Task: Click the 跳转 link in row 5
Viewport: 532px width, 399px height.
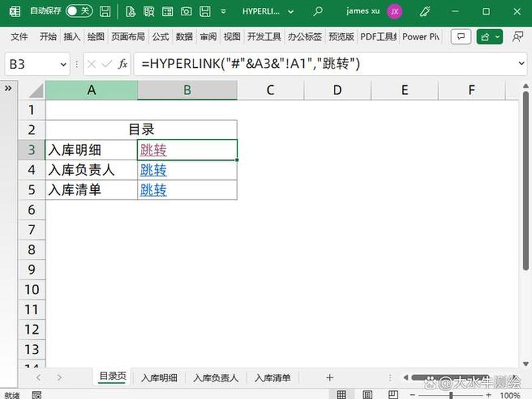Action: 154,190
